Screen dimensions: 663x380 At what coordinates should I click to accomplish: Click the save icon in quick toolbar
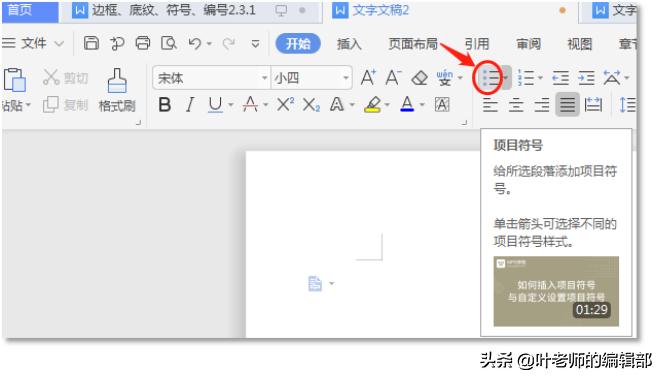click(x=91, y=43)
